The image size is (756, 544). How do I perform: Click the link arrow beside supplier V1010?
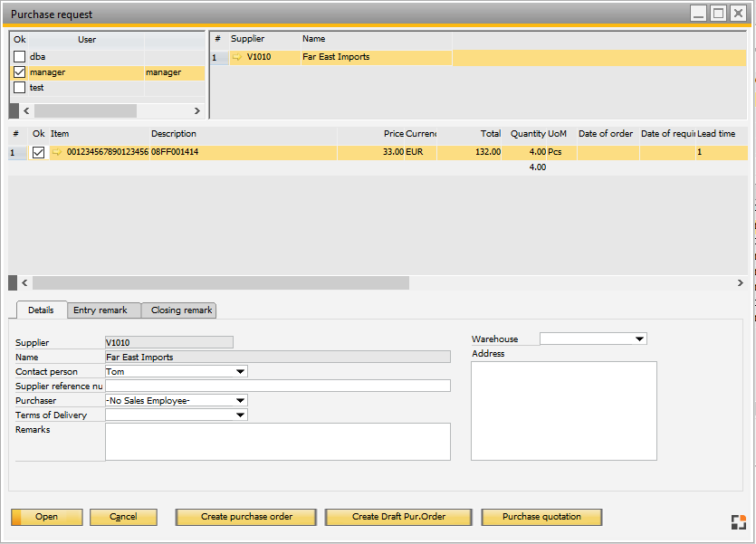[x=237, y=57]
